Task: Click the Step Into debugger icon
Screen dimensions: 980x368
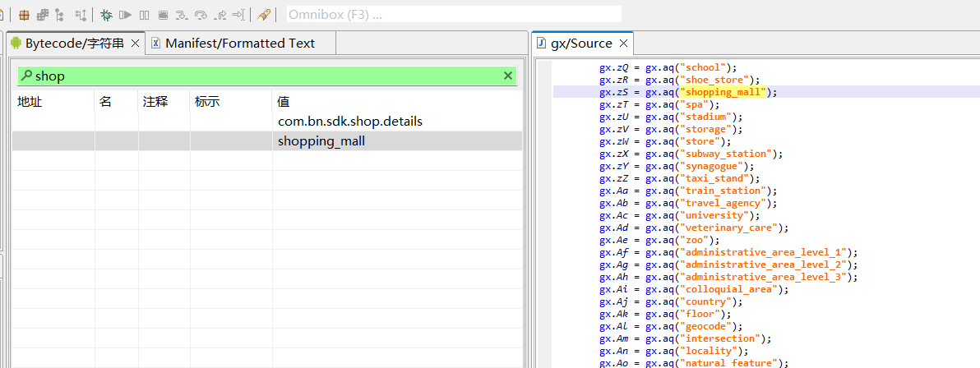Action: pyautogui.click(x=182, y=14)
